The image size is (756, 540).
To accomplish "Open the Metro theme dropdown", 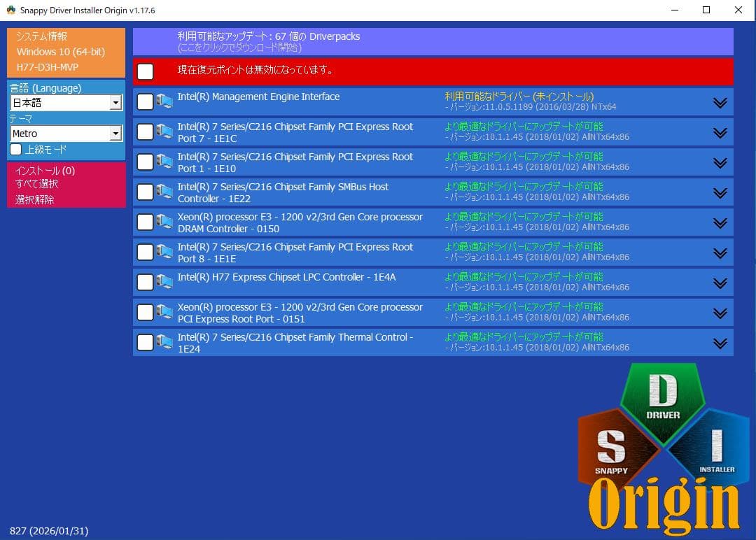I will pyautogui.click(x=66, y=134).
